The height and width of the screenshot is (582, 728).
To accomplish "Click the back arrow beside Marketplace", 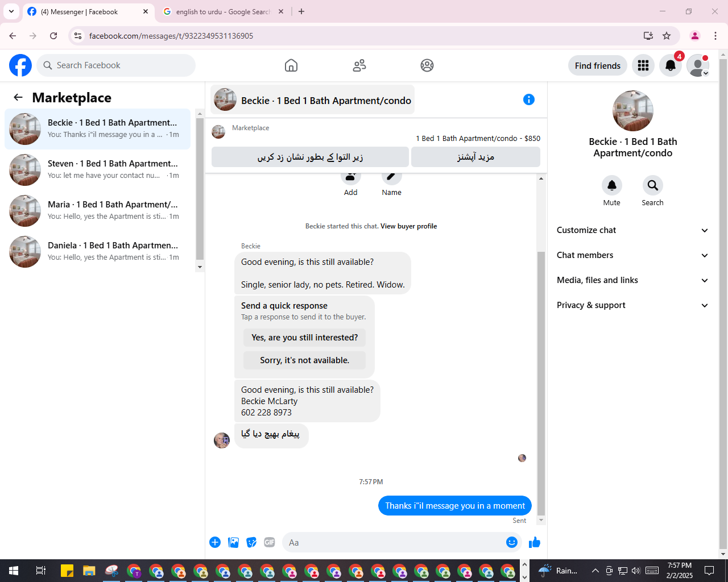I will (x=18, y=97).
